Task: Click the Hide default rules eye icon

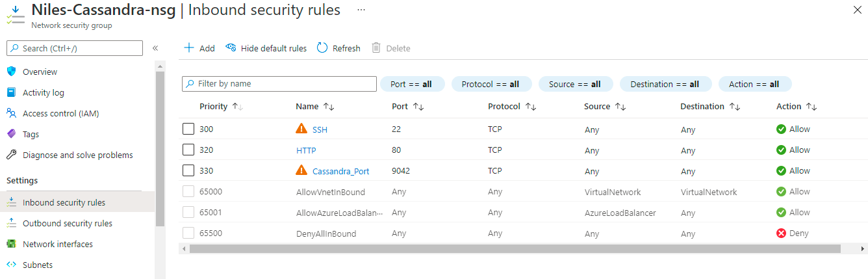Action: (x=231, y=48)
